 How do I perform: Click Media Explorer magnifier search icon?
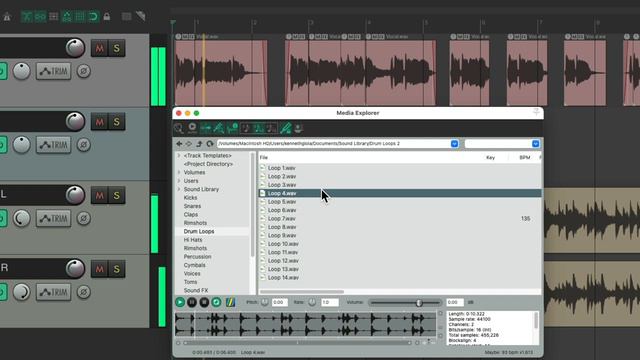(179, 128)
